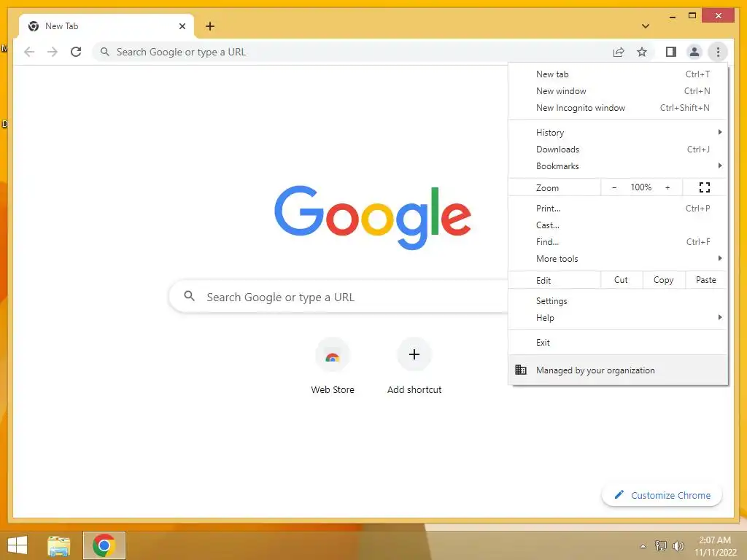The width and height of the screenshot is (747, 560).
Task: Decrease zoom with the minus button
Action: pos(614,187)
